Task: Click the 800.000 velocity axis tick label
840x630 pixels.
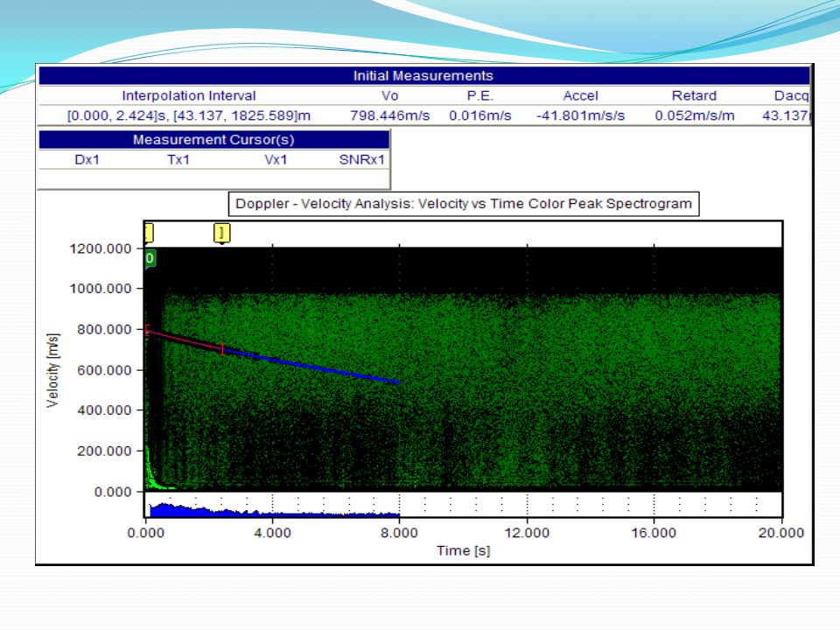Action: 104,330
